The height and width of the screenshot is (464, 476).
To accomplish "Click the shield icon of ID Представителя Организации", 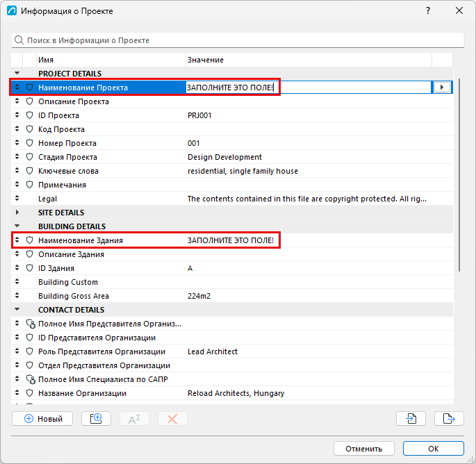I will click(x=29, y=338).
